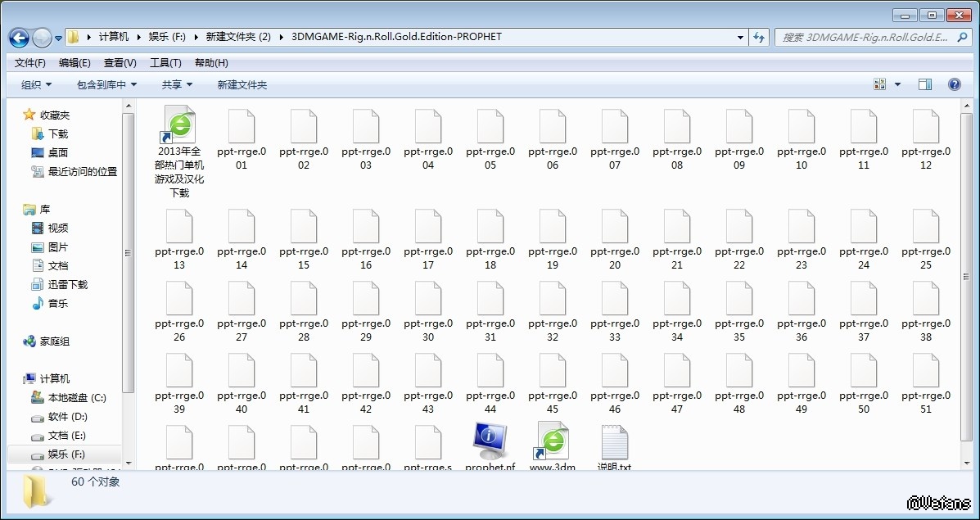Select the 说明.txt text file
The image size is (980, 520).
click(614, 442)
